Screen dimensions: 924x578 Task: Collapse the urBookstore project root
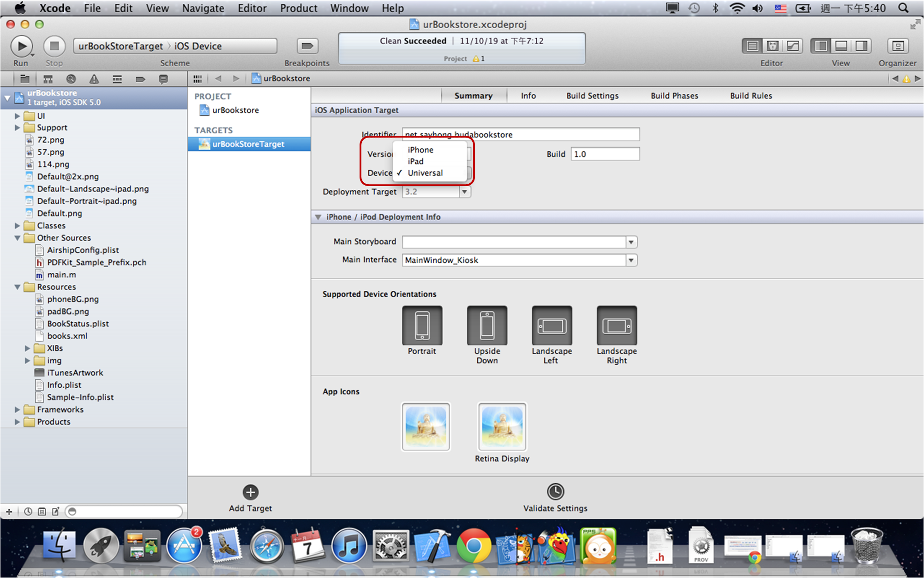[x=7, y=97]
